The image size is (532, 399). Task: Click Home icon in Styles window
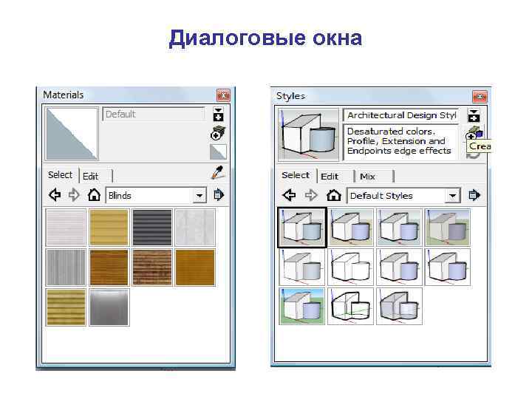pos(333,195)
